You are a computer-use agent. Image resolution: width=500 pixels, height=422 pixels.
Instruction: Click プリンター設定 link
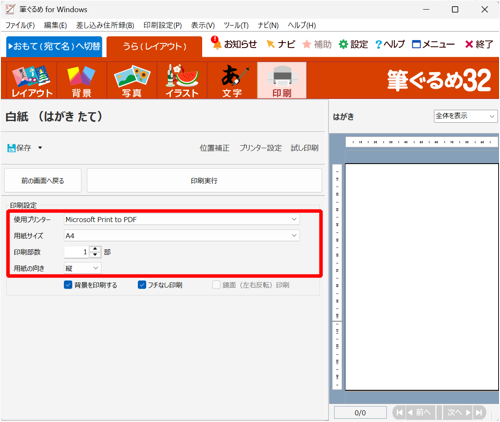pos(260,148)
